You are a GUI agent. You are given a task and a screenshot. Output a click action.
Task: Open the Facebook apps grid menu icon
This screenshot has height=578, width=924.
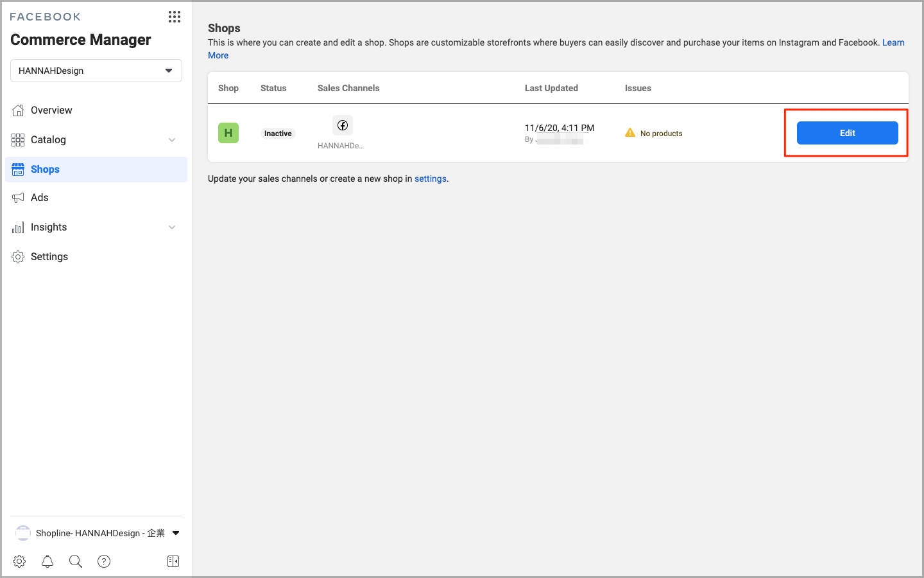pos(175,17)
